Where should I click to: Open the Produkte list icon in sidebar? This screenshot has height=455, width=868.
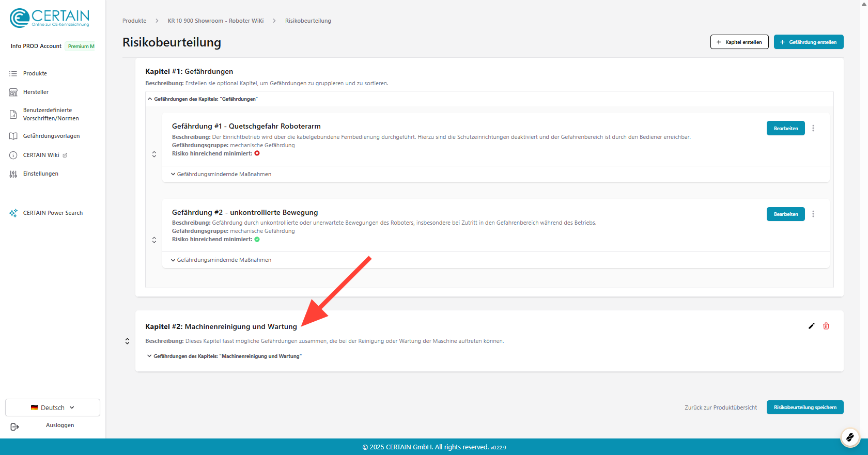click(13, 73)
